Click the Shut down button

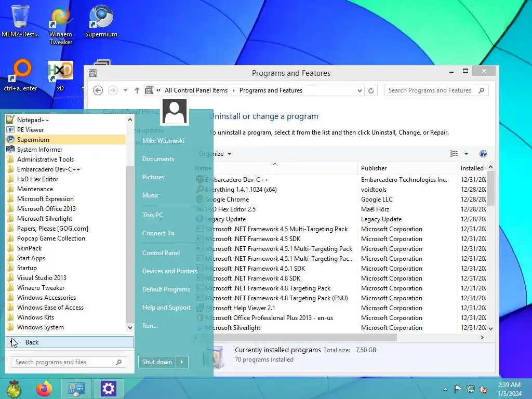click(x=157, y=362)
